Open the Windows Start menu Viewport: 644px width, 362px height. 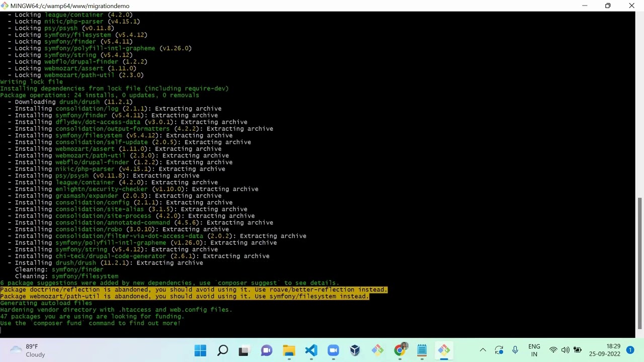[x=200, y=350]
